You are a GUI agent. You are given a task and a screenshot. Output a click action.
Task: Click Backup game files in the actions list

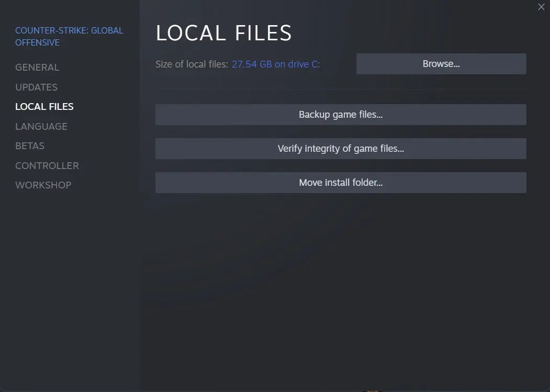340,114
